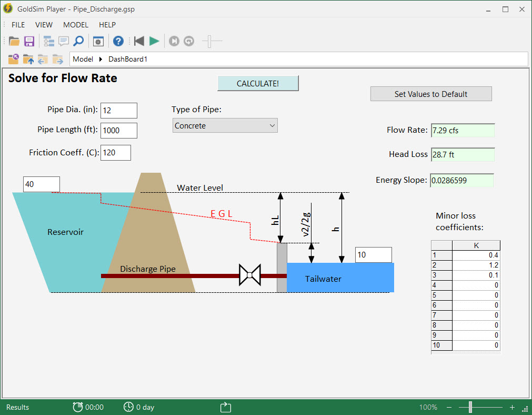Click the reservoir level field showing 40
Screen dimensions: 532x415
point(42,184)
